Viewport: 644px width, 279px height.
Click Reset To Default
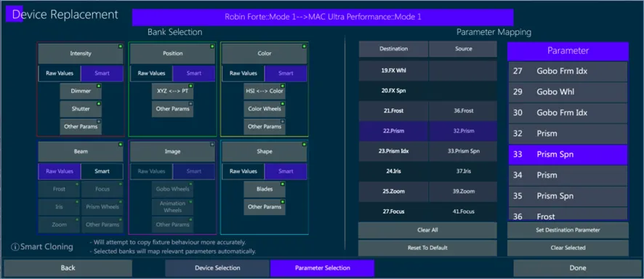pos(427,248)
